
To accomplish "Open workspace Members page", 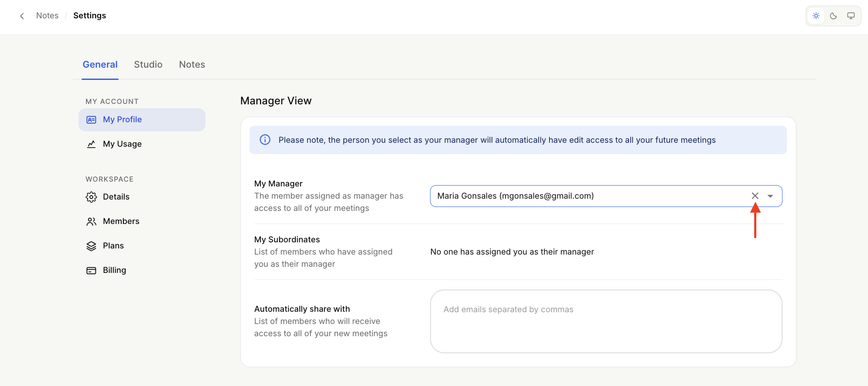I will click(142, 221).
